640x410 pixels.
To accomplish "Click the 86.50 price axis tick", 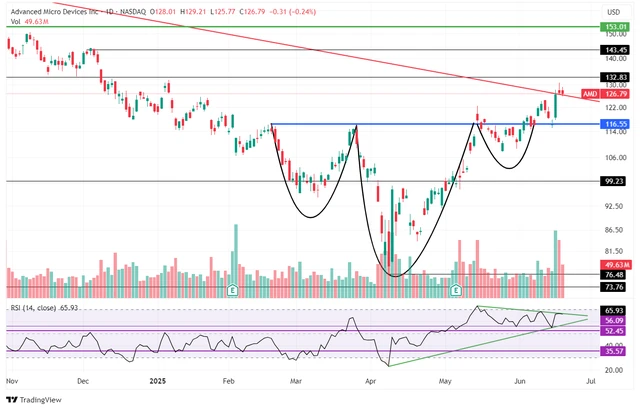I will (x=613, y=230).
